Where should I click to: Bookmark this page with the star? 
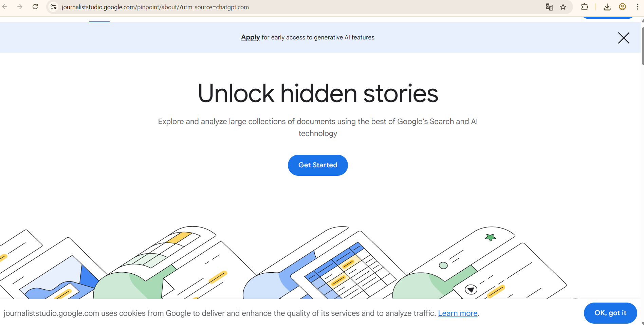(563, 7)
